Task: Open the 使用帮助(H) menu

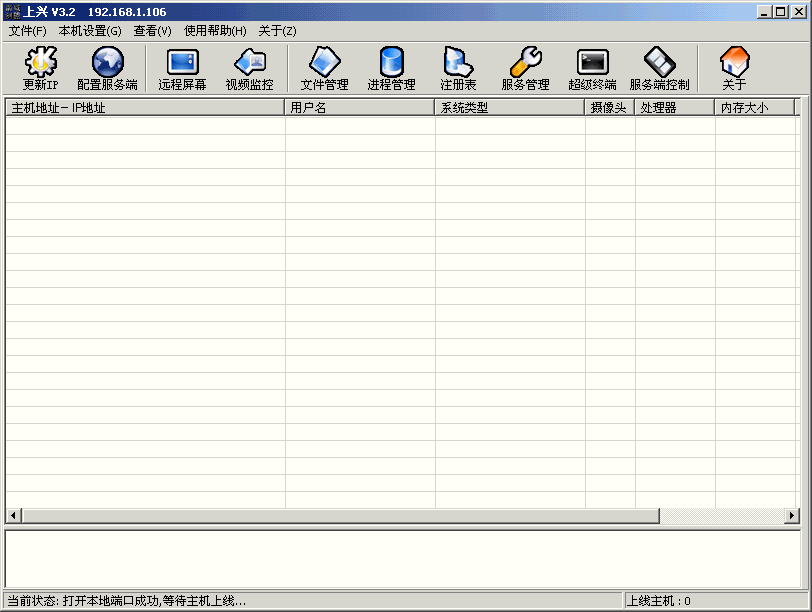Action: pos(215,31)
